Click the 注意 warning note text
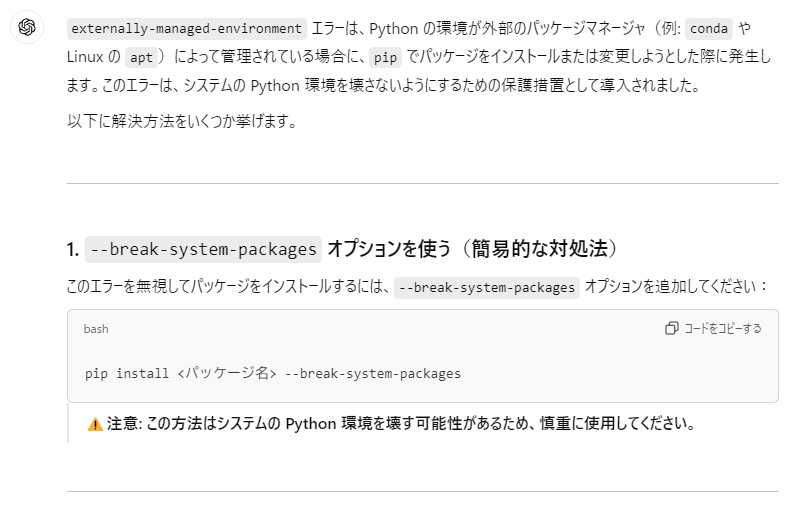The height and width of the screenshot is (516, 793). (401, 423)
